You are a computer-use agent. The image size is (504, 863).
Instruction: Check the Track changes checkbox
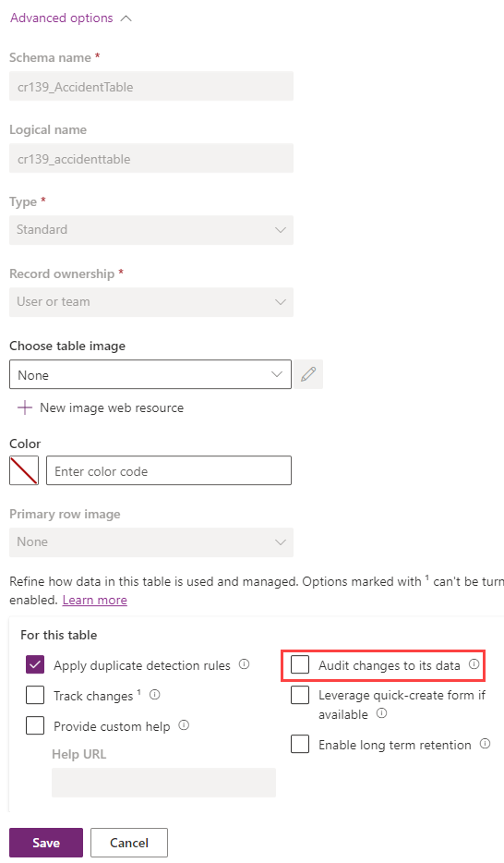pyautogui.click(x=35, y=695)
